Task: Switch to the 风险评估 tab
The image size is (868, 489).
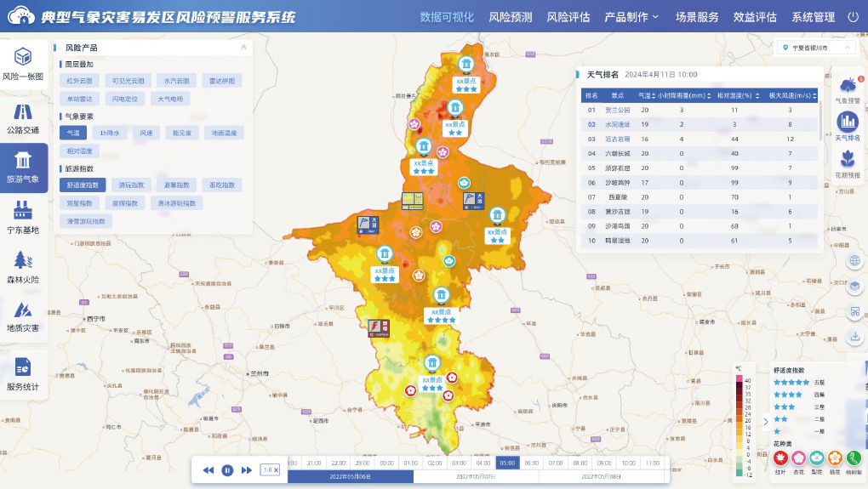Action: pos(568,17)
